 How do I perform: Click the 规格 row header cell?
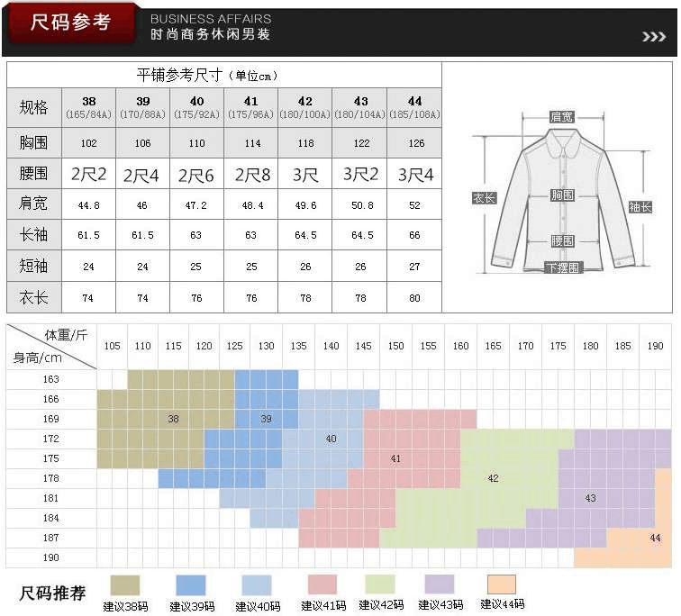coord(34,107)
